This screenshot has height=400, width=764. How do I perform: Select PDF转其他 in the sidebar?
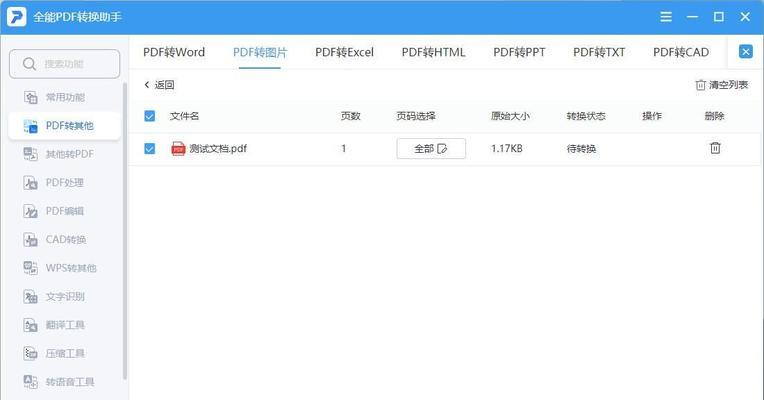pyautogui.click(x=64, y=126)
